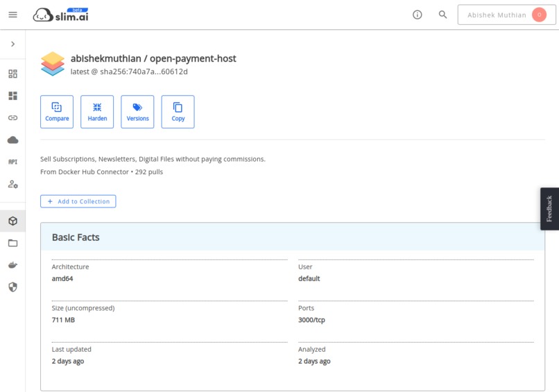Open the API sidebar icon

coord(13,162)
